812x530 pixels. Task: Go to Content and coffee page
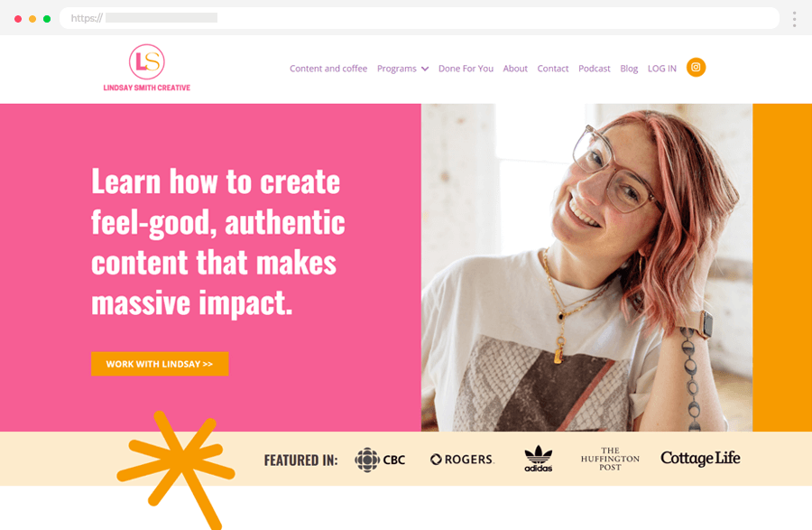click(x=328, y=69)
